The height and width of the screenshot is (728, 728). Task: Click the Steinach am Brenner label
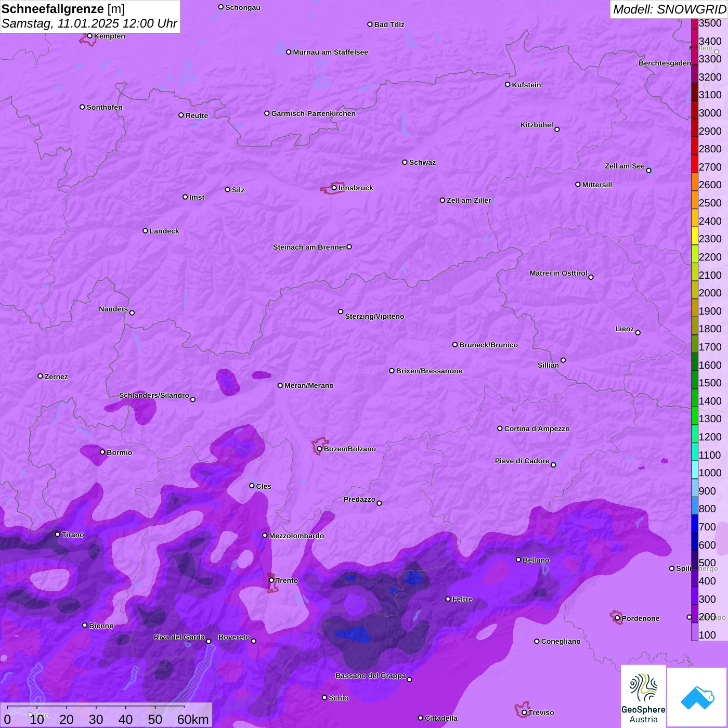coord(309,247)
